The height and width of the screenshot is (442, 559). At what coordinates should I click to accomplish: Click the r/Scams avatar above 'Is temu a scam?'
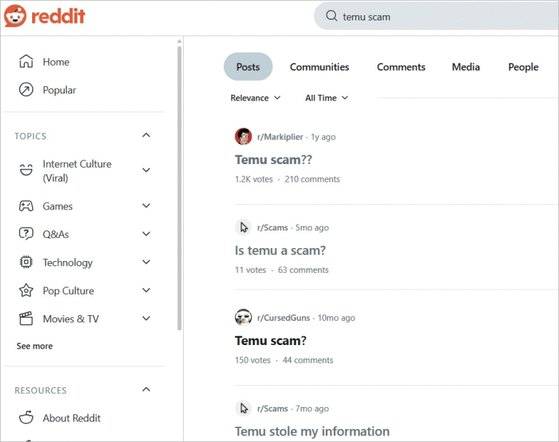pos(243,227)
